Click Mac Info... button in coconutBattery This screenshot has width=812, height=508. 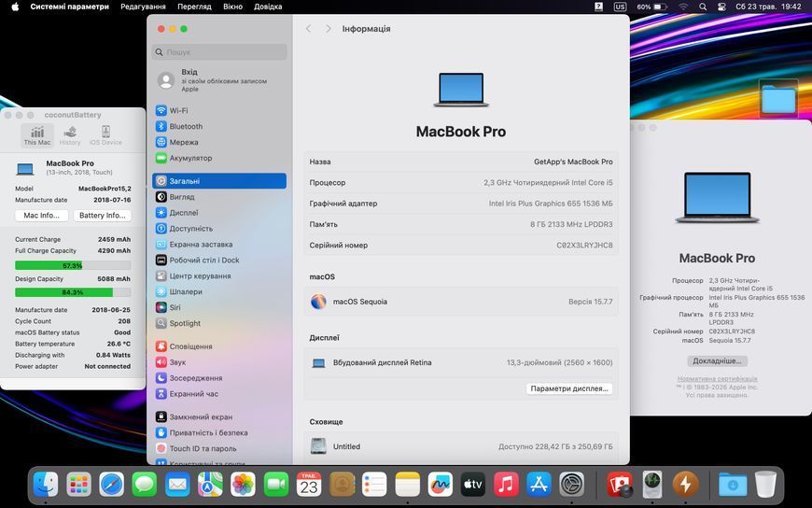point(41,215)
